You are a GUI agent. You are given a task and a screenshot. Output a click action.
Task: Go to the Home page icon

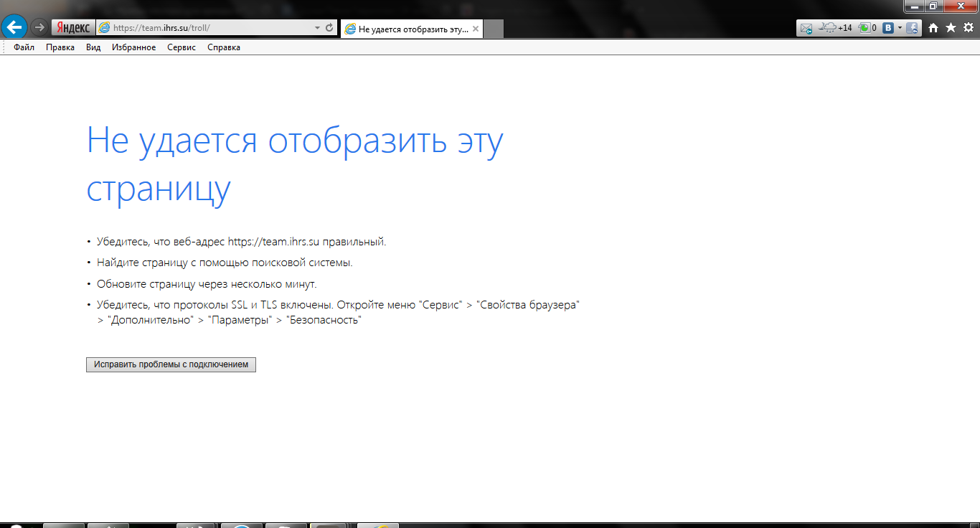pyautogui.click(x=933, y=28)
